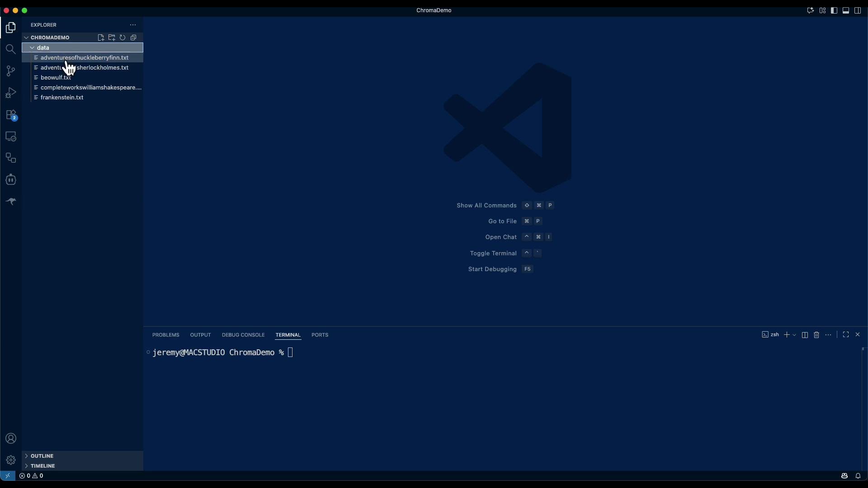Open the Run and Debug view

[x=11, y=93]
